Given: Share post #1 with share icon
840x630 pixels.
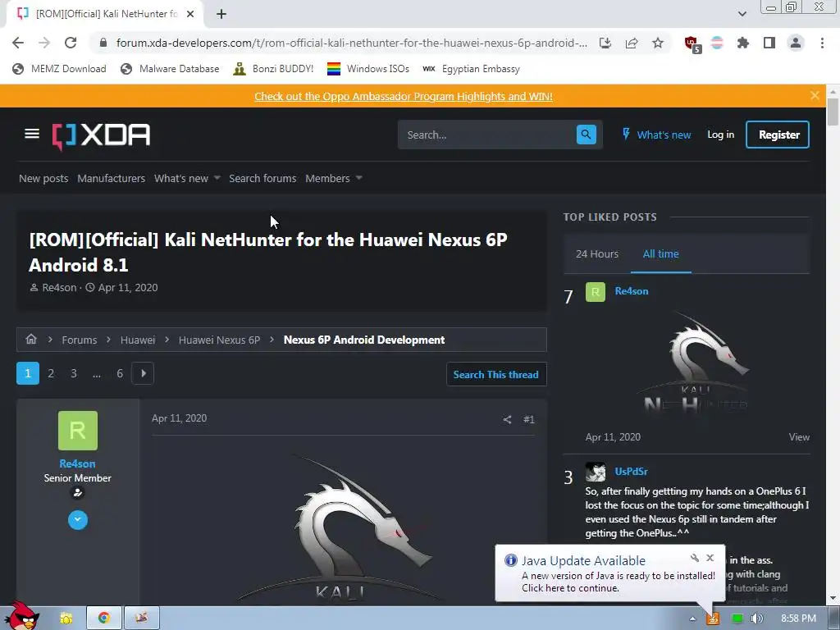Looking at the screenshot, I should tap(507, 419).
